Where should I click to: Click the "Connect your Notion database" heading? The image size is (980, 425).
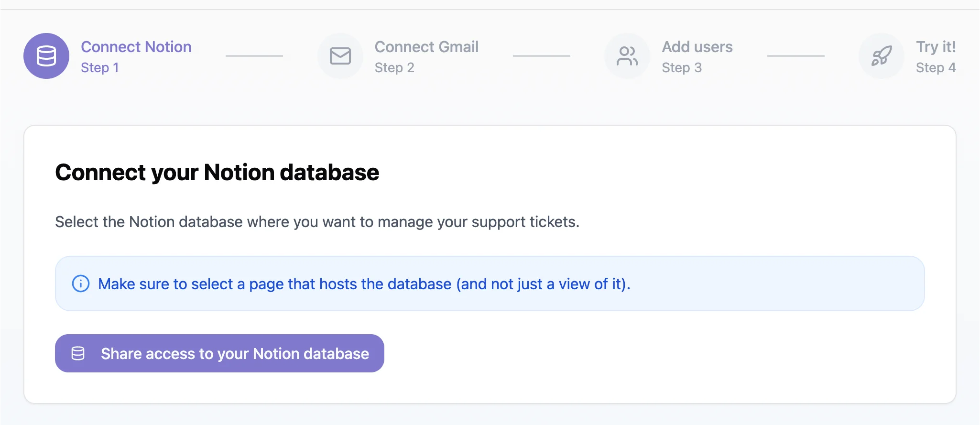[x=217, y=173]
